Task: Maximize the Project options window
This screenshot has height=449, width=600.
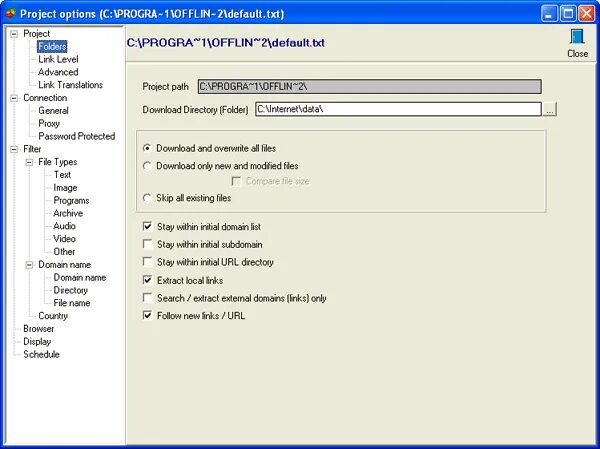Action: [568, 14]
